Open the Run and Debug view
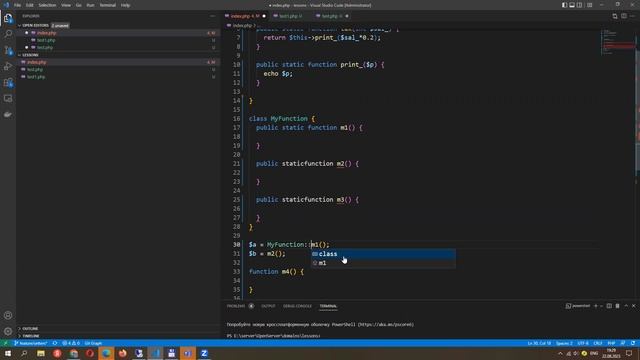 point(8,66)
